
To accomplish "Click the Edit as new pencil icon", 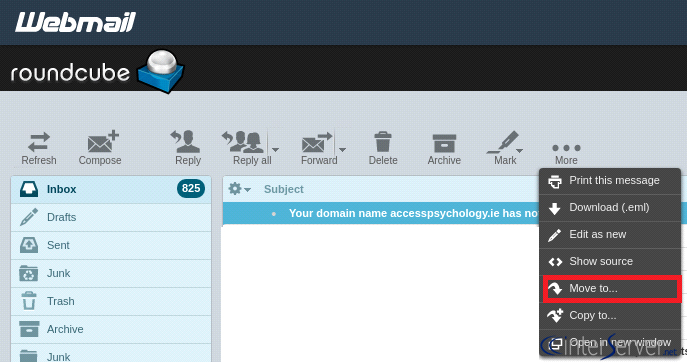I will point(555,235).
